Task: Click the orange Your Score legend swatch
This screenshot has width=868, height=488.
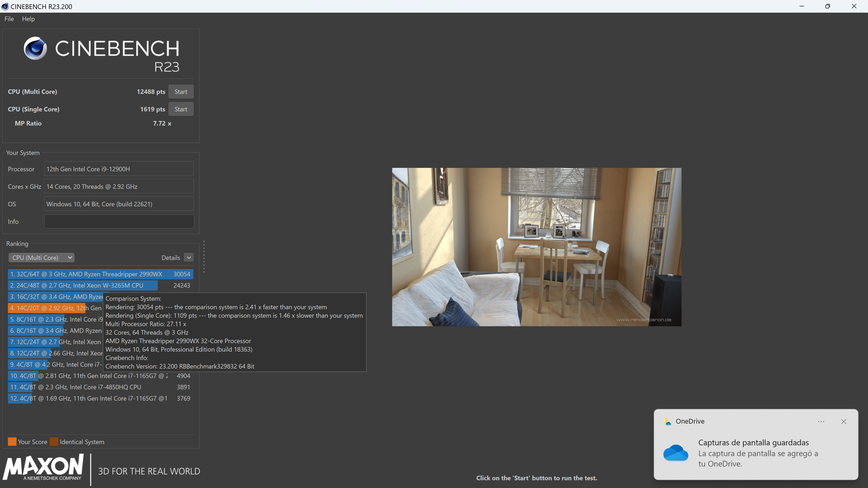Action: [12, 441]
